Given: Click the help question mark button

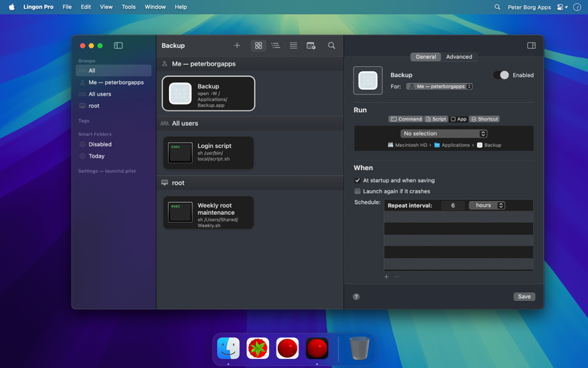Looking at the screenshot, I should coord(356,297).
